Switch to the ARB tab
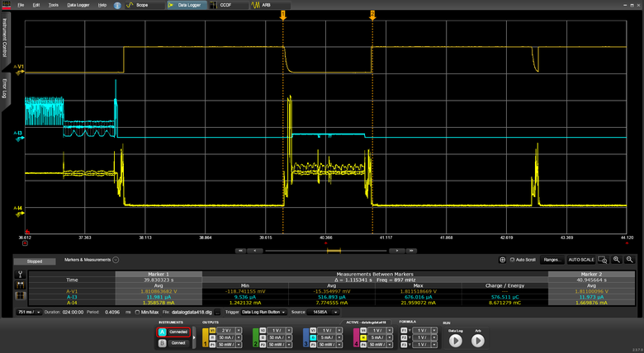Screen dimensions: 644x353 [x=270, y=5]
